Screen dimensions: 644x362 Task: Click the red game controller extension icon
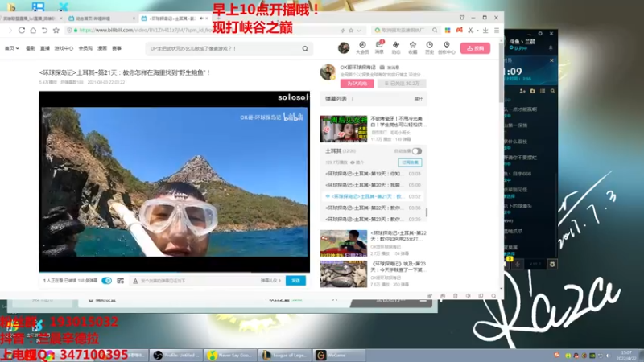(459, 30)
